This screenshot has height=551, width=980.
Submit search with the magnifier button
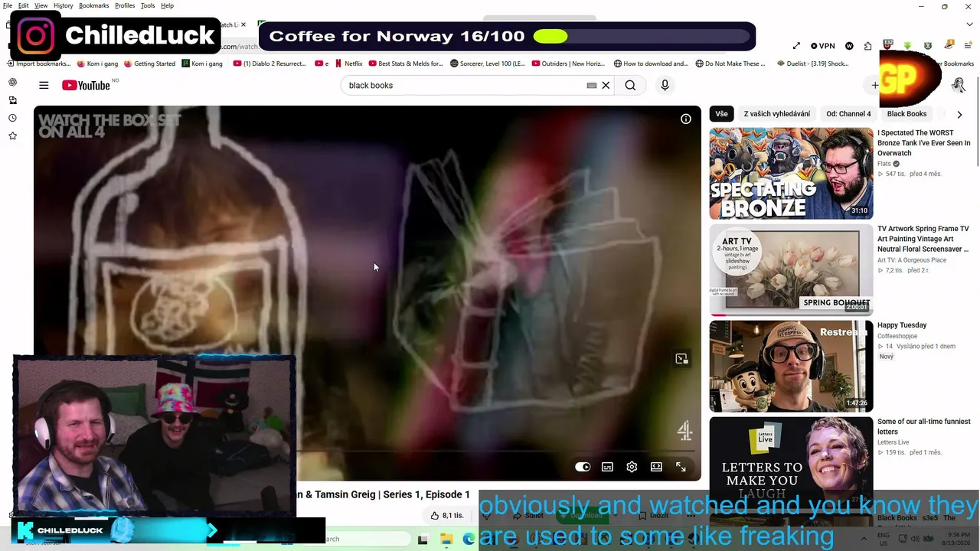(x=630, y=86)
